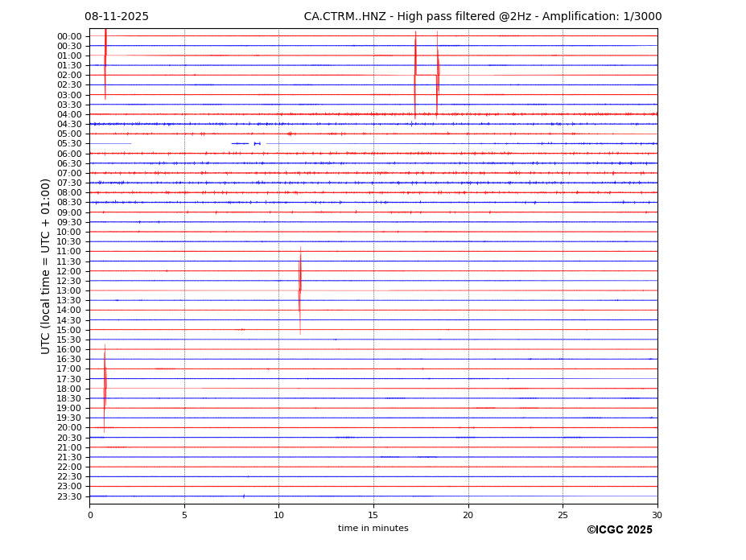
Task: Click the red spike near 11 minutes at 13:00
Action: [300, 290]
